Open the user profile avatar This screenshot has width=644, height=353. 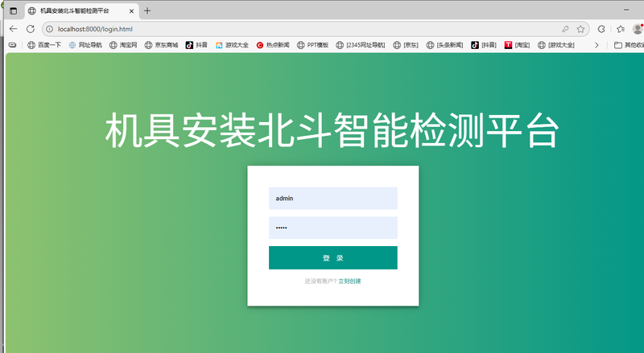point(638,29)
